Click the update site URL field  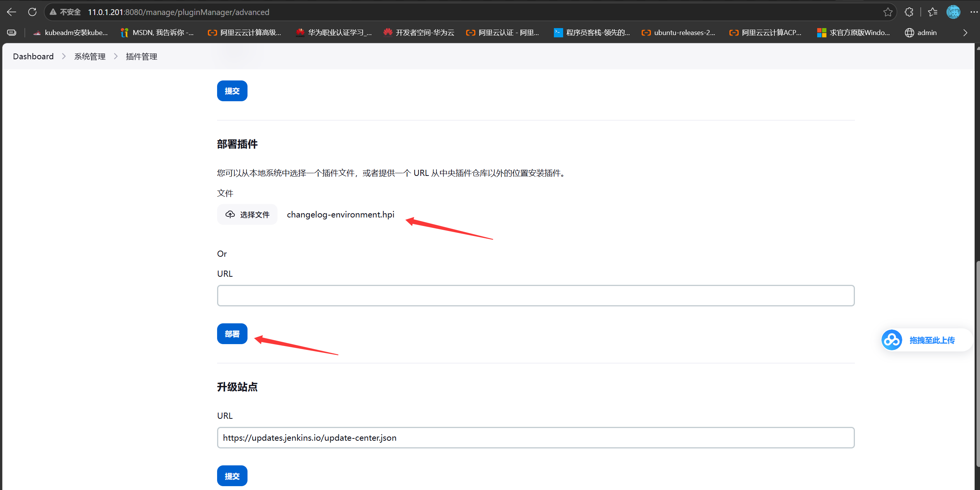536,438
